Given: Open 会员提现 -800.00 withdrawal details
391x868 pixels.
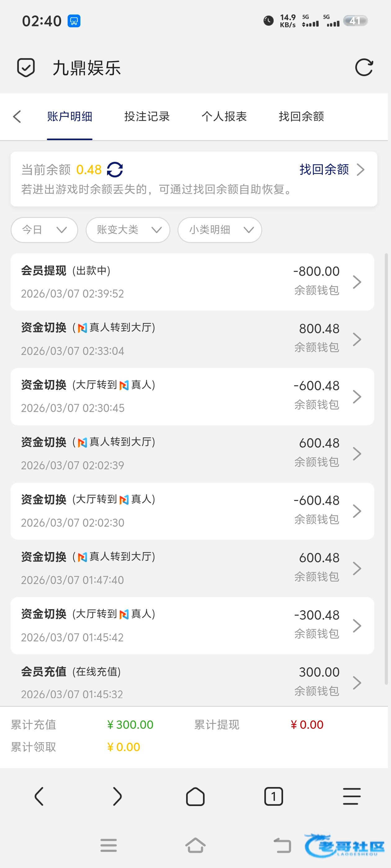Looking at the screenshot, I should pos(192,282).
